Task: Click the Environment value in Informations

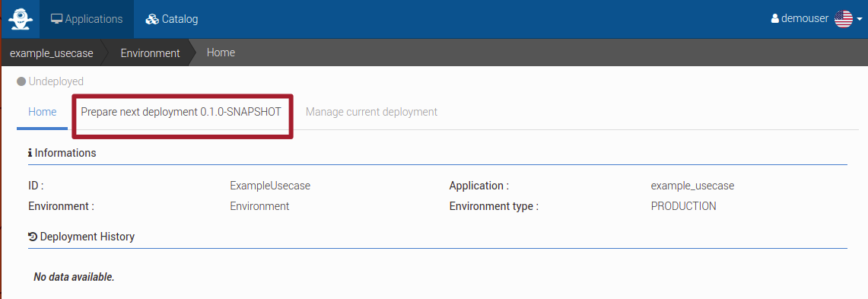Action: 259,206
